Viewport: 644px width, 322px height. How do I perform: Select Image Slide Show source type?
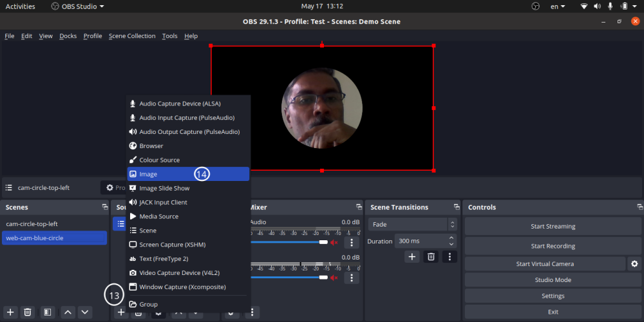pos(188,188)
